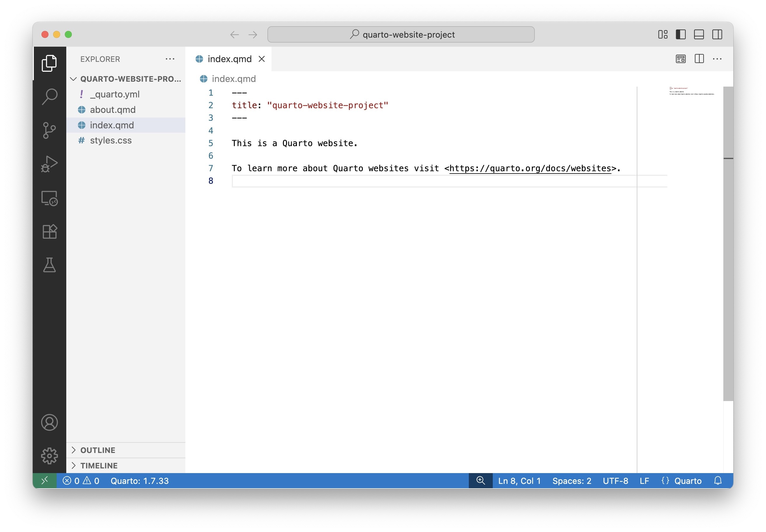Open the Explorer more actions menu
This screenshot has height=532, width=766.
(170, 59)
